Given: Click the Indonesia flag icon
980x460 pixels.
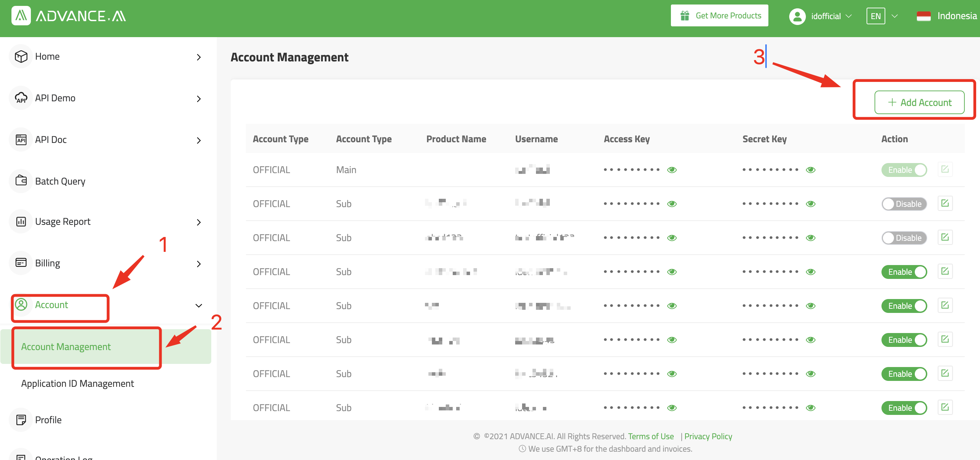Looking at the screenshot, I should (923, 16).
